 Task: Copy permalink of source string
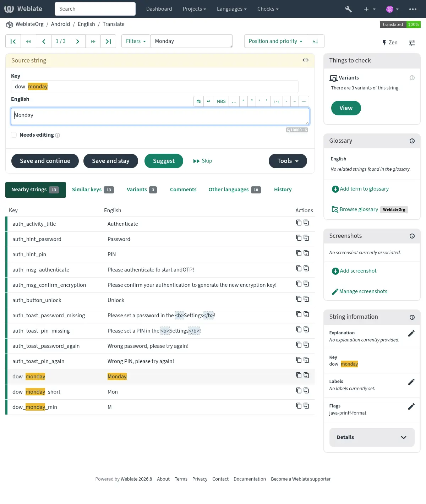point(306,60)
